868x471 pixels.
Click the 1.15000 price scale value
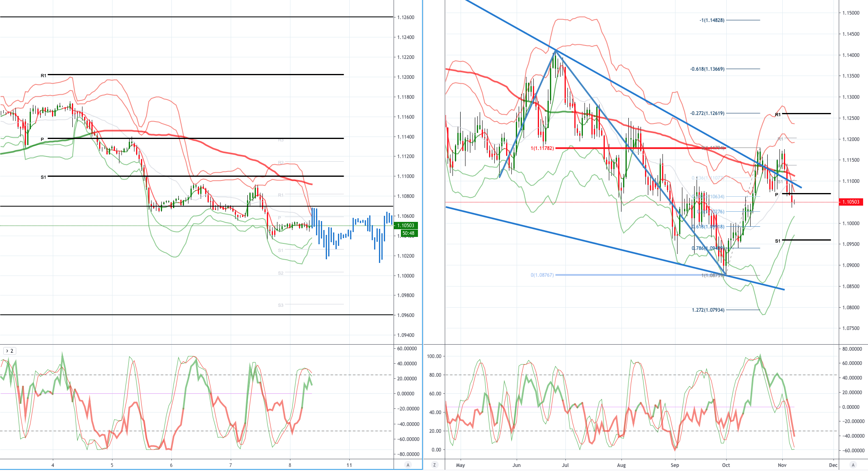(851, 13)
